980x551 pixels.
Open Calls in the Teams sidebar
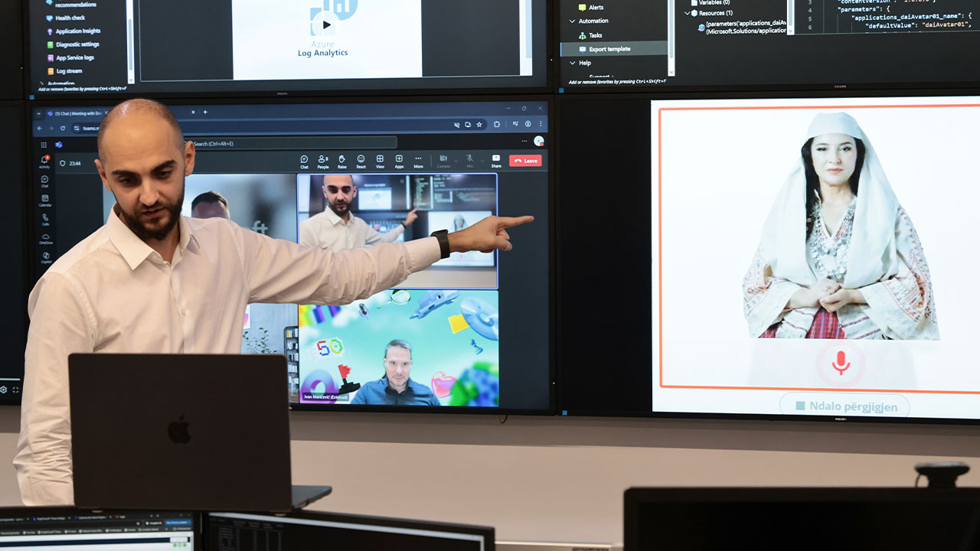[x=45, y=220]
